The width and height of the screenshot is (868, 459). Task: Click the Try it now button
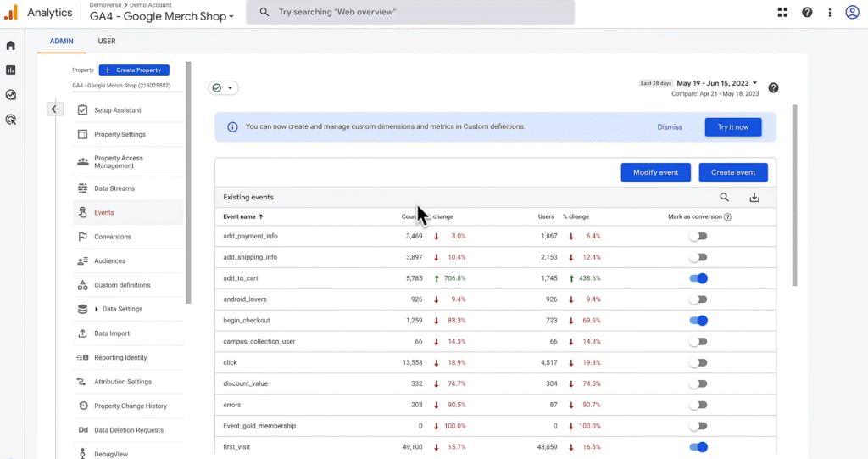[733, 127]
